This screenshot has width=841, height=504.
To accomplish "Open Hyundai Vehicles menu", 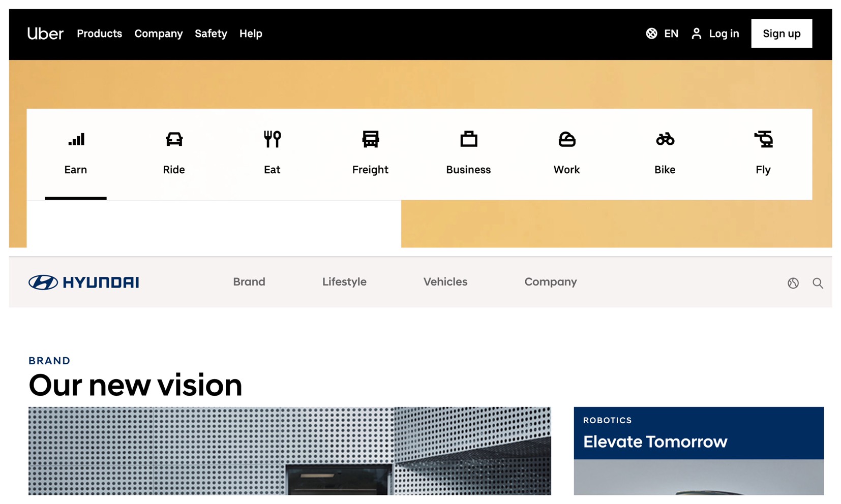I will [445, 282].
